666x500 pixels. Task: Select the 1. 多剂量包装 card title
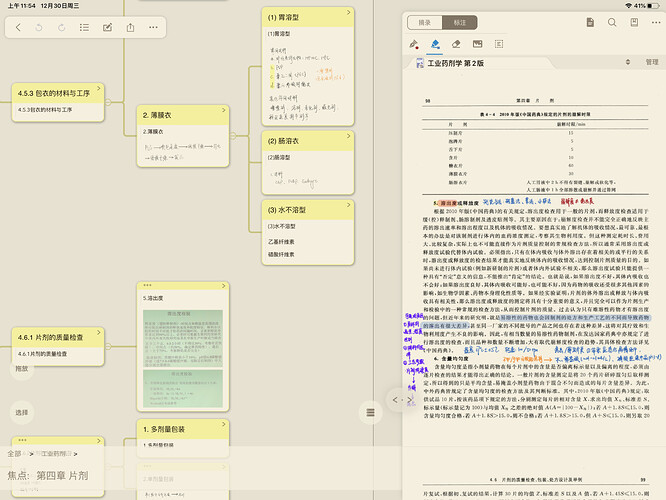point(164,429)
